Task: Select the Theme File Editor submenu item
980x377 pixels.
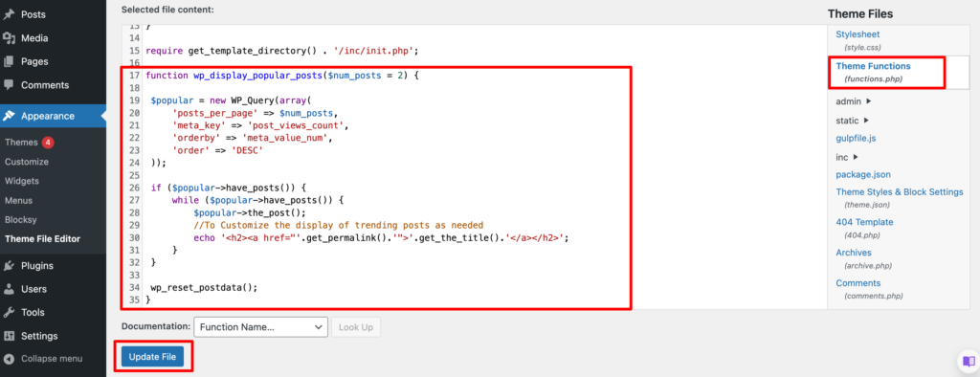Action: coord(42,239)
